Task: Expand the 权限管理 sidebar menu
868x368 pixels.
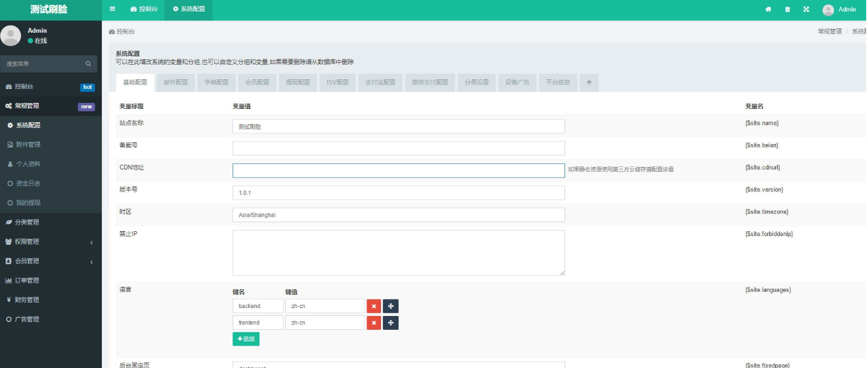Action: pyautogui.click(x=51, y=241)
